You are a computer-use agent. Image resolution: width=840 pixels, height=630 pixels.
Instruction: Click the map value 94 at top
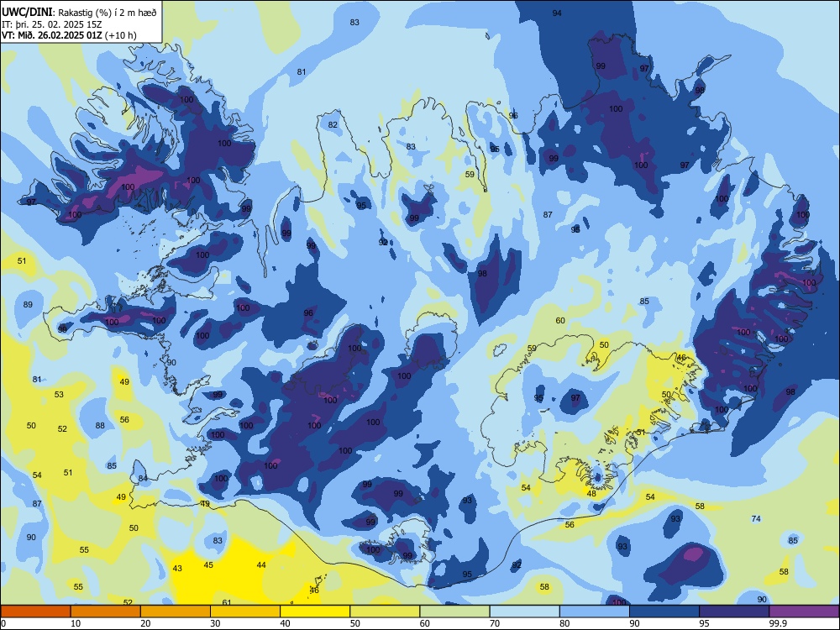[557, 13]
